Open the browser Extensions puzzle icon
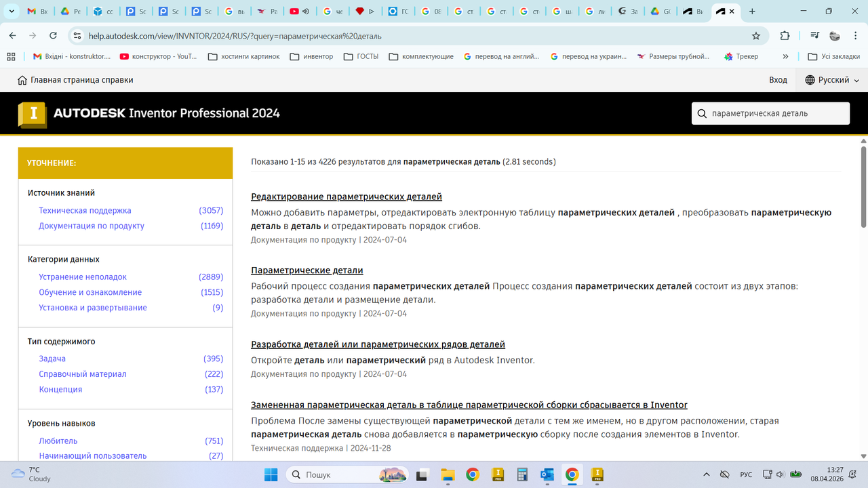 click(785, 36)
